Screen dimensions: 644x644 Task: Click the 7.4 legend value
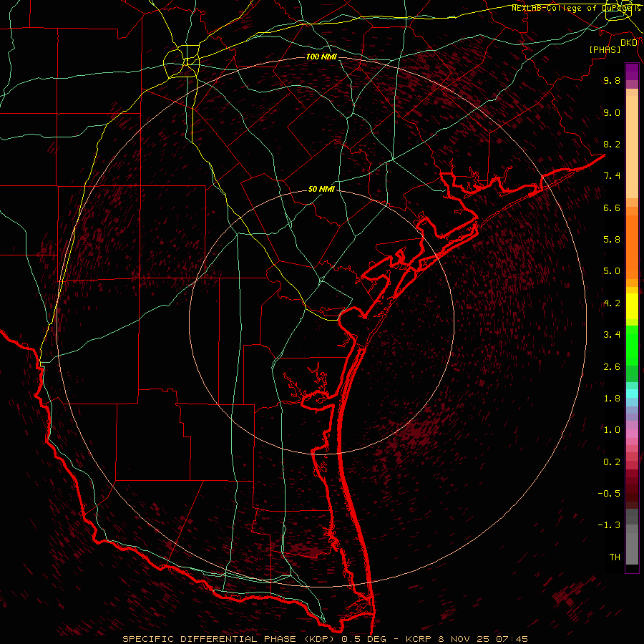click(x=612, y=176)
